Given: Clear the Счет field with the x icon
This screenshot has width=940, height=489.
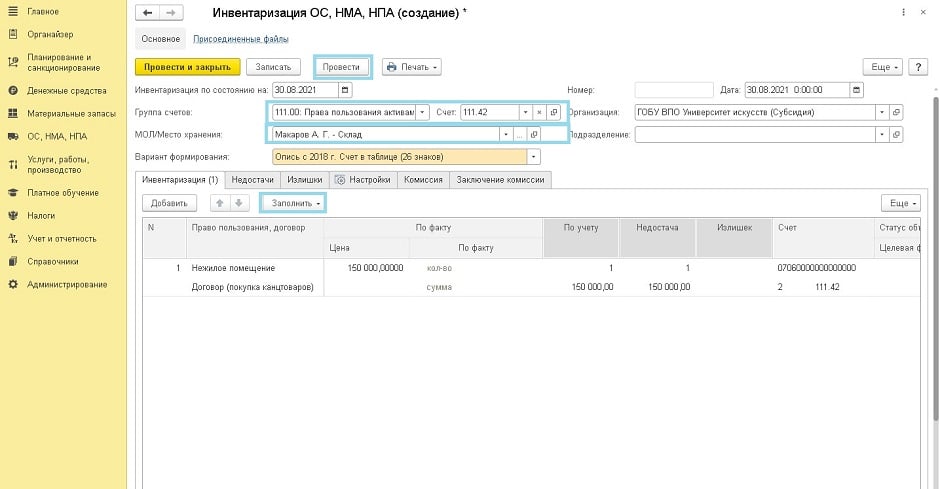Looking at the screenshot, I should tap(538, 112).
